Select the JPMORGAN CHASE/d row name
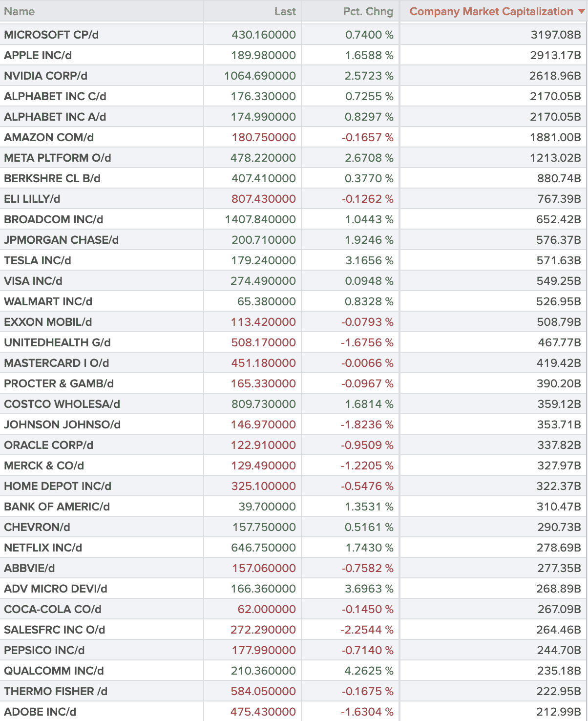This screenshot has width=588, height=721. pyautogui.click(x=62, y=240)
